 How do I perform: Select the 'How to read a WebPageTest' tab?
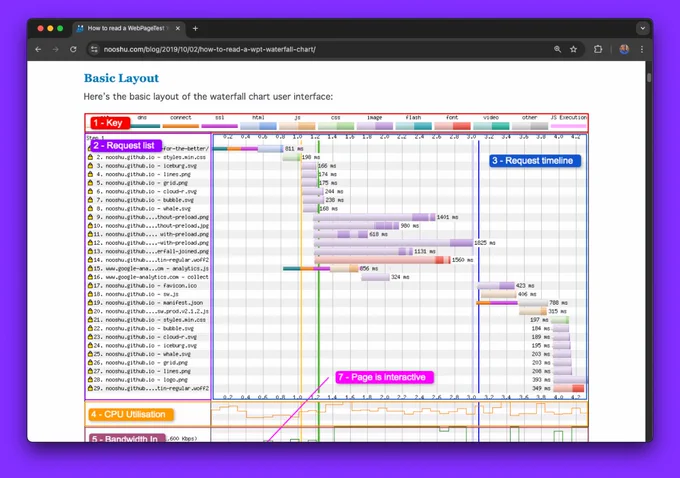(x=129, y=28)
